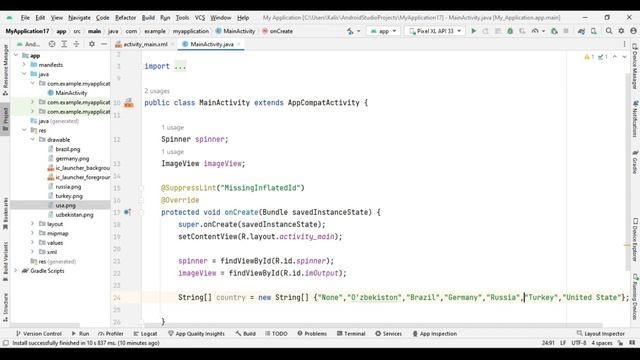Screen dimensions: 640x360
Task: Open Layout Inspector button
Action: pos(600,333)
